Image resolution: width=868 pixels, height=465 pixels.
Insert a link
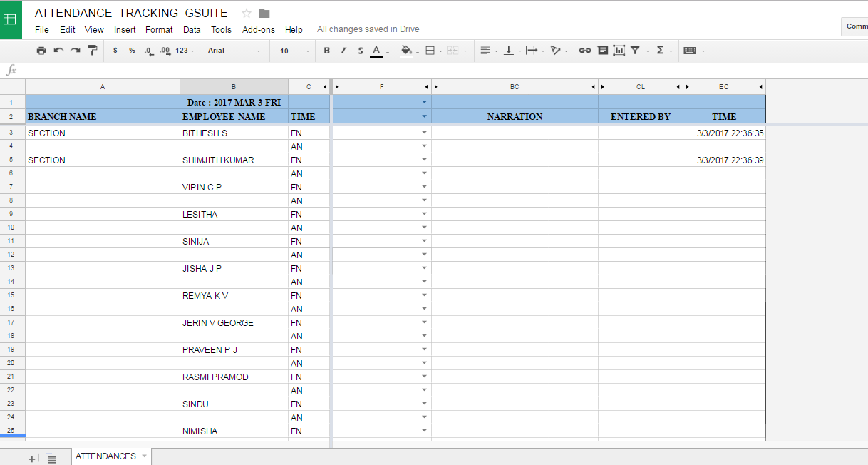click(x=584, y=51)
